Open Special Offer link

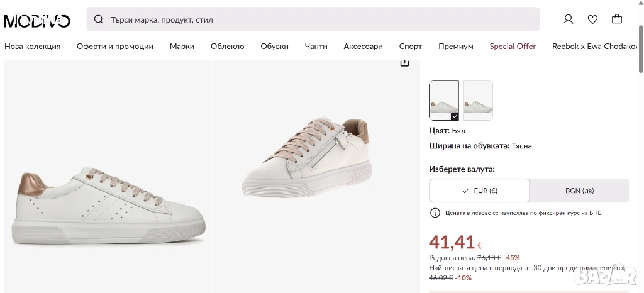coord(513,47)
